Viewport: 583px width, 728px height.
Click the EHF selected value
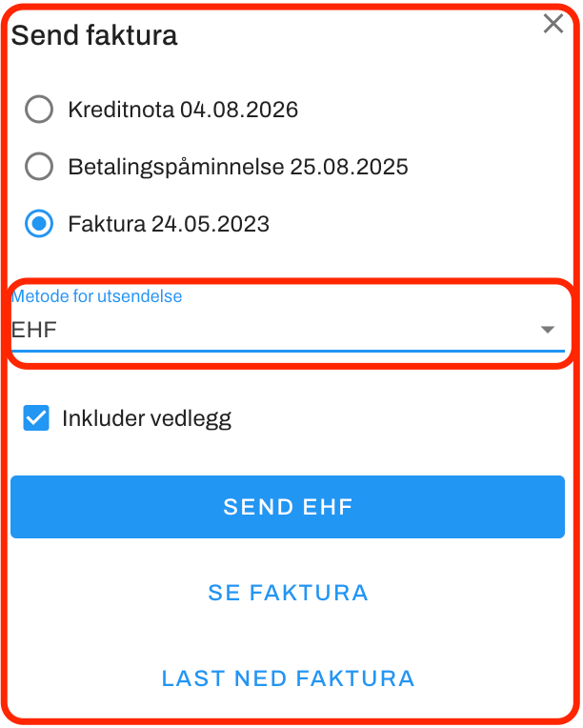click(34, 330)
